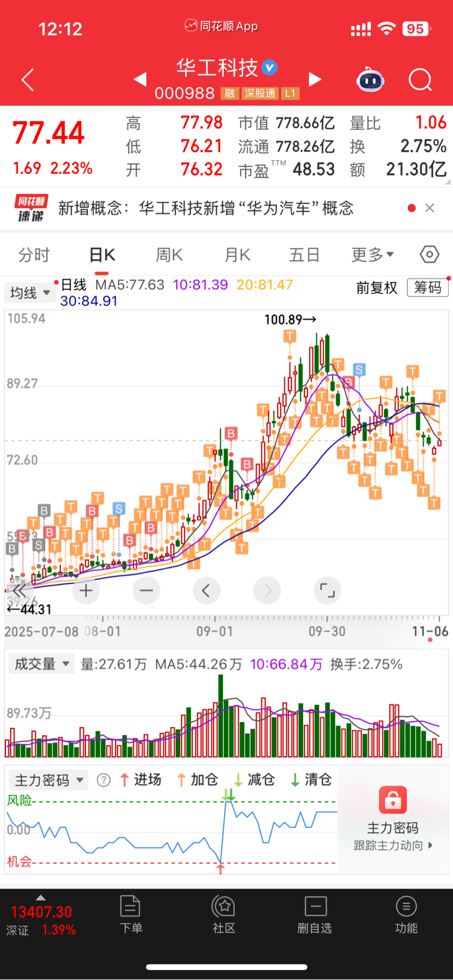The image size is (453, 980).
Task: Zoom out chart with minus button
Action: 146,590
